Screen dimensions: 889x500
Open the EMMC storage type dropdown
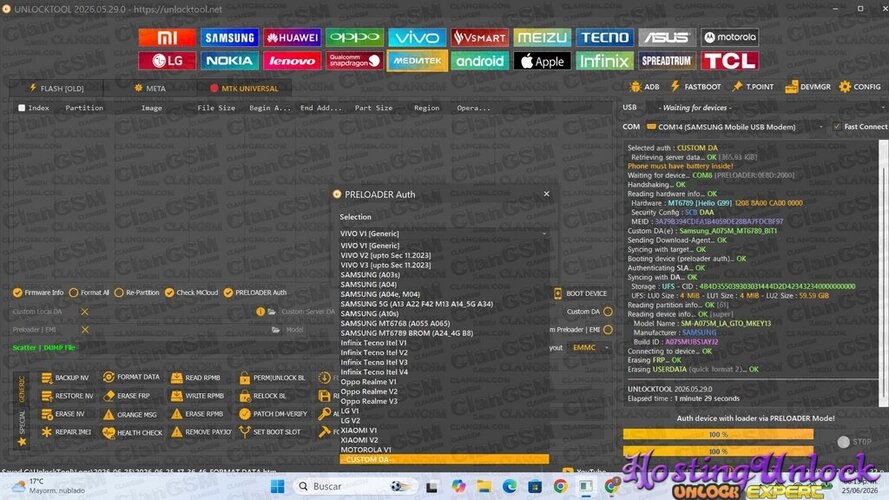(x=590, y=348)
